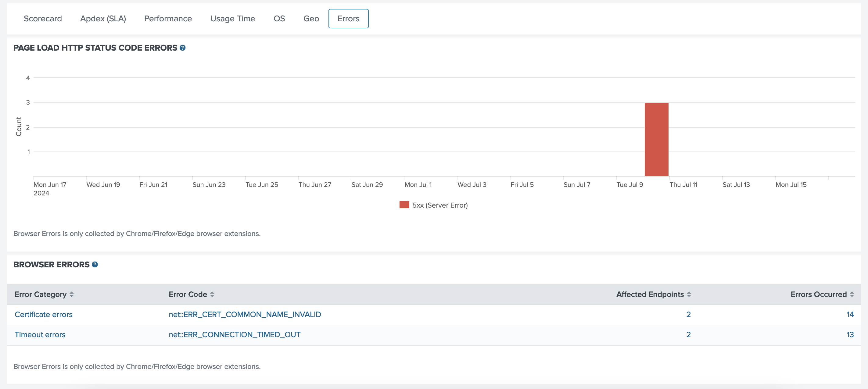View the Geo tab
The width and height of the screenshot is (868, 389).
coord(311,19)
